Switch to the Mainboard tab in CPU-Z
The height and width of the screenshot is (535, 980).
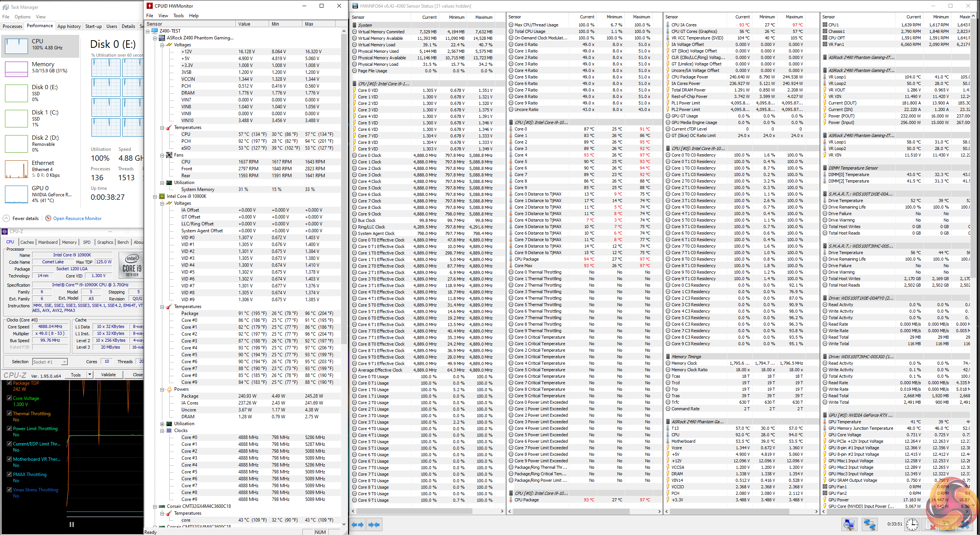[x=48, y=242]
